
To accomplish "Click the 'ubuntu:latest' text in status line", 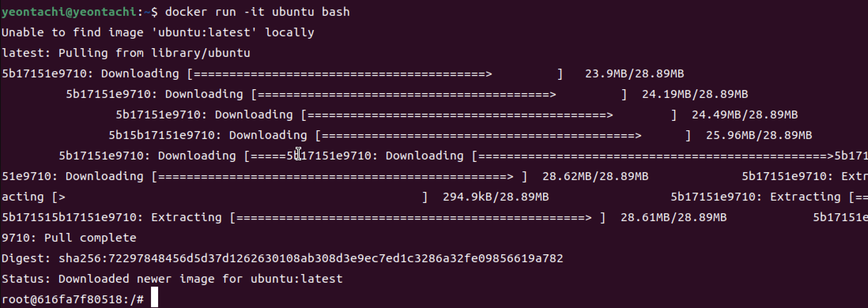I will click(x=296, y=279).
